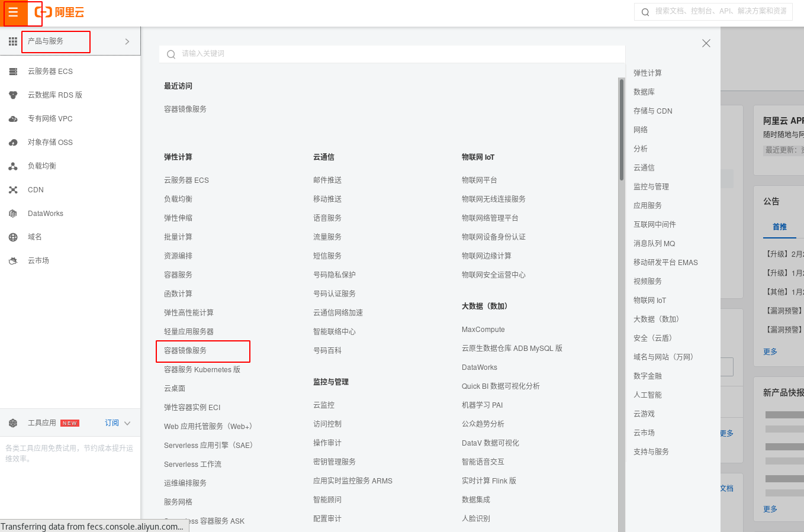
Task: Expand 产品与服务 with right chevron
Action: point(127,41)
